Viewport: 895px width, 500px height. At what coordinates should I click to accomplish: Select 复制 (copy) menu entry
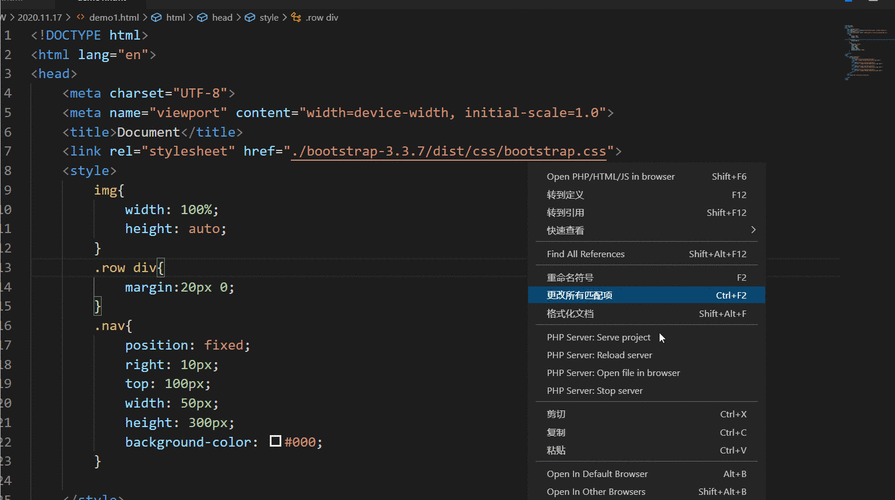(x=646, y=433)
